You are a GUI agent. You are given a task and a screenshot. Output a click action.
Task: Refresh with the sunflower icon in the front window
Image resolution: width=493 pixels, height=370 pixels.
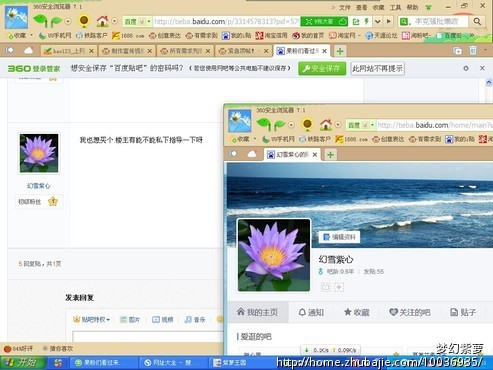(307, 124)
